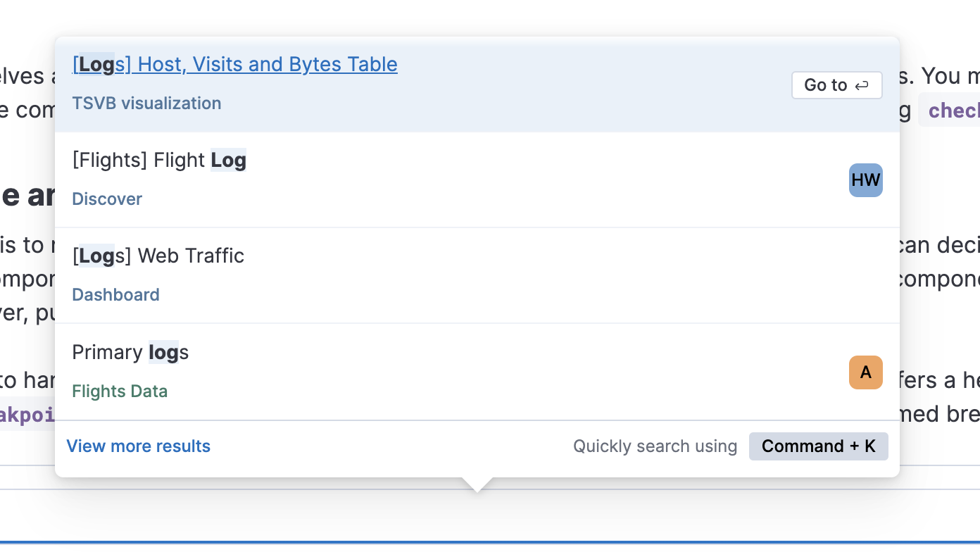The height and width of the screenshot is (552, 980).
Task: Click the purple "akpoi" code text at left
Action: [x=28, y=415]
